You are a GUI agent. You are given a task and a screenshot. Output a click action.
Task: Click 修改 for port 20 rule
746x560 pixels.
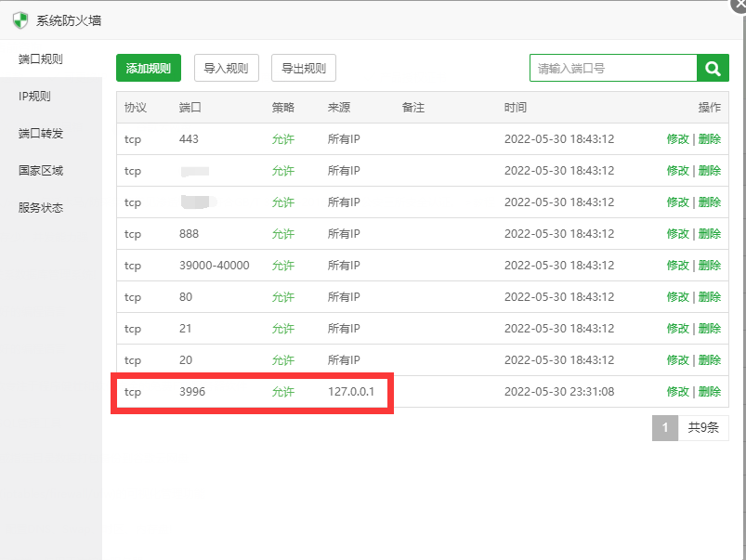(676, 359)
